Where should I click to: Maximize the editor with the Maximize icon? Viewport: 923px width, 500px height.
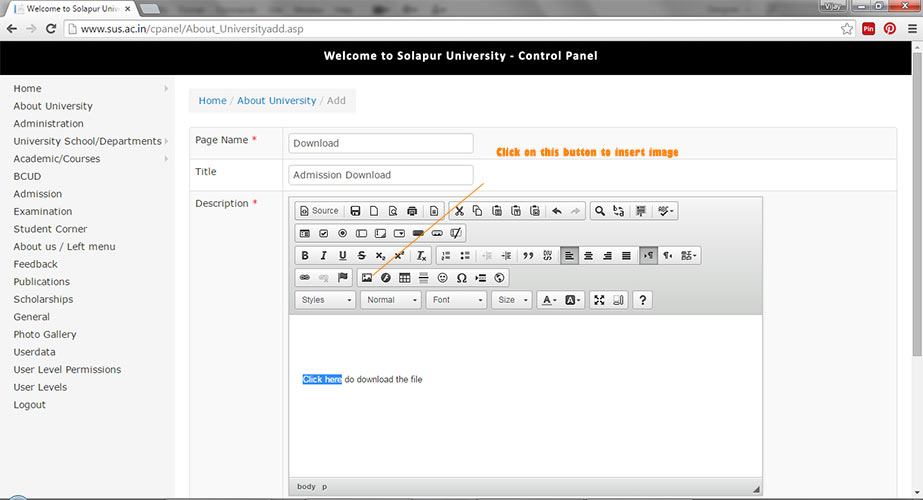(x=599, y=300)
